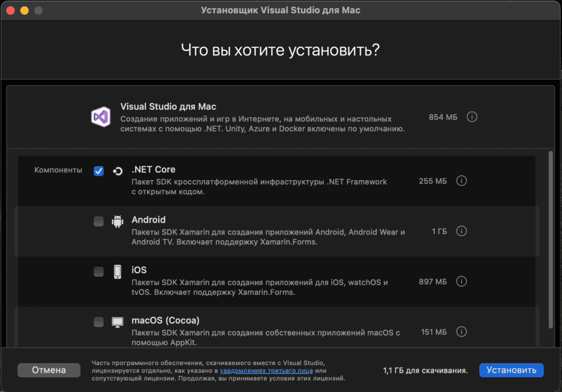The height and width of the screenshot is (392, 562).
Task: Click the 854 МБ size value
Action: click(443, 117)
